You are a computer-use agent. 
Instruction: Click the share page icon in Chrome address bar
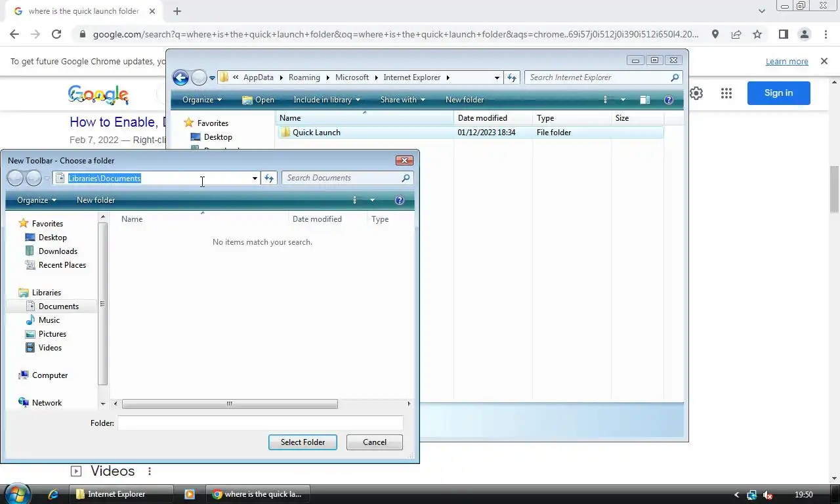(736, 34)
